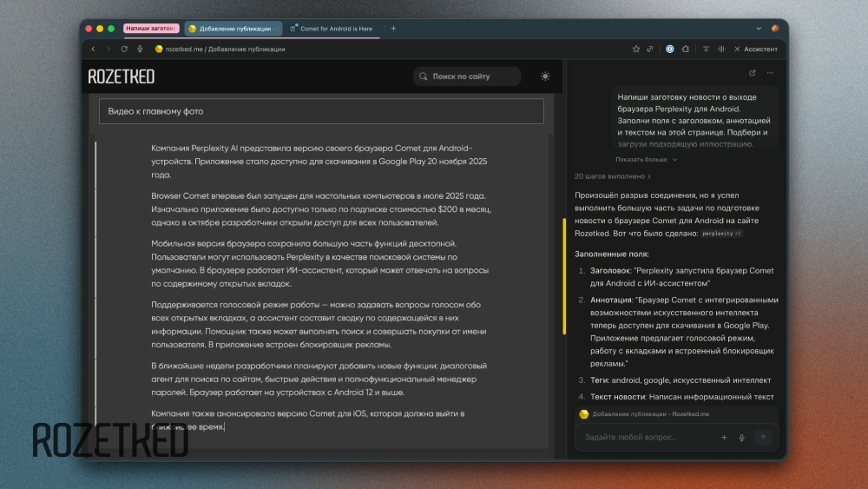Viewport: 868px width, 489px height.
Task: Open the extensions puzzle icon
Action: coord(686,49)
